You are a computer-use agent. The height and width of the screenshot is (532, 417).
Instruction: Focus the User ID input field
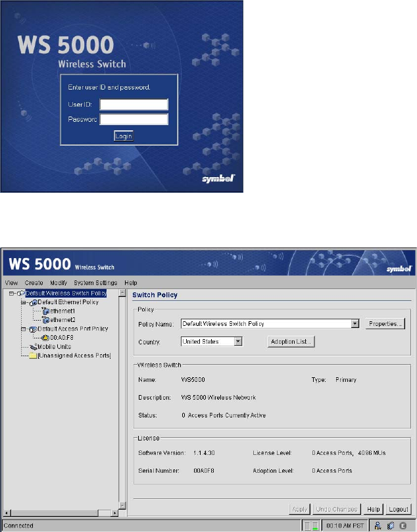click(x=134, y=105)
